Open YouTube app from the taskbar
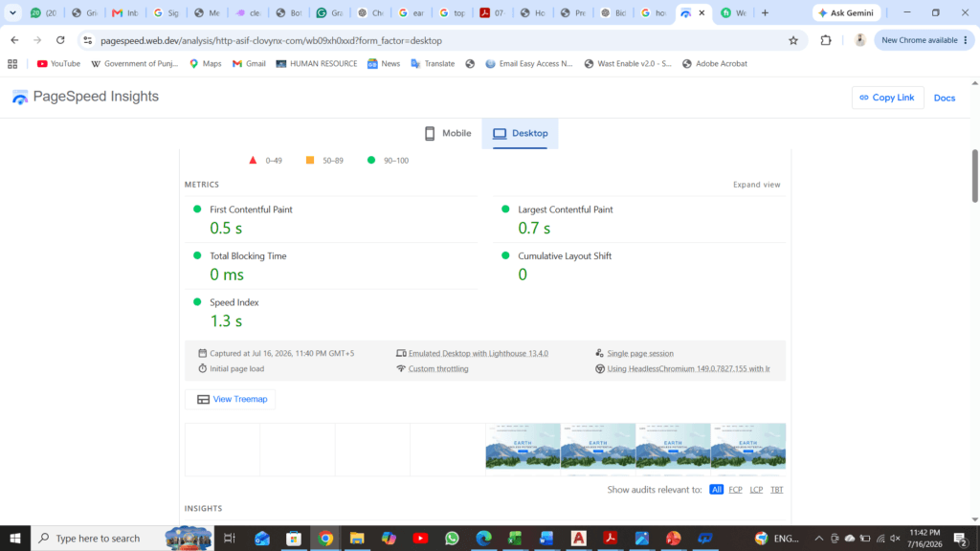980x551 pixels. click(x=420, y=538)
